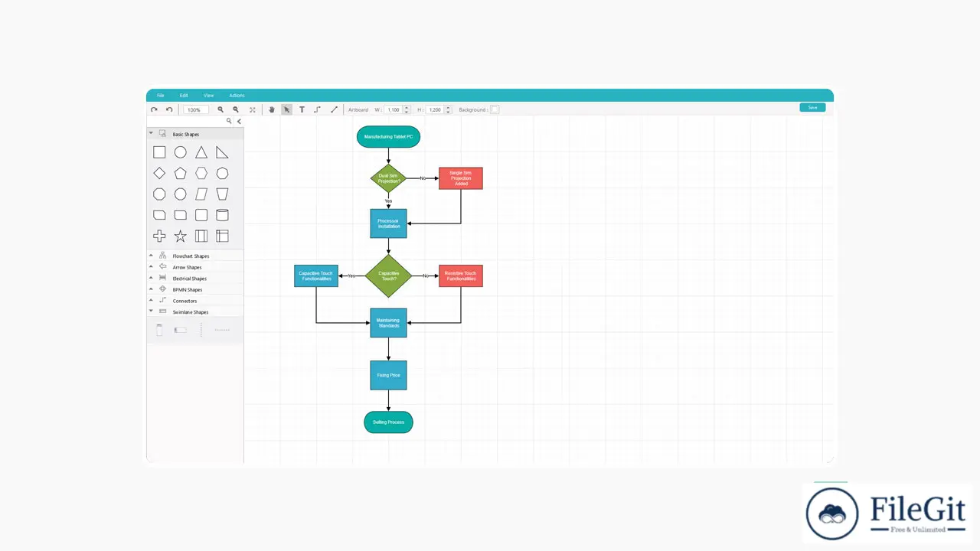980x551 pixels.
Task: Click the Save button
Action: pos(812,107)
